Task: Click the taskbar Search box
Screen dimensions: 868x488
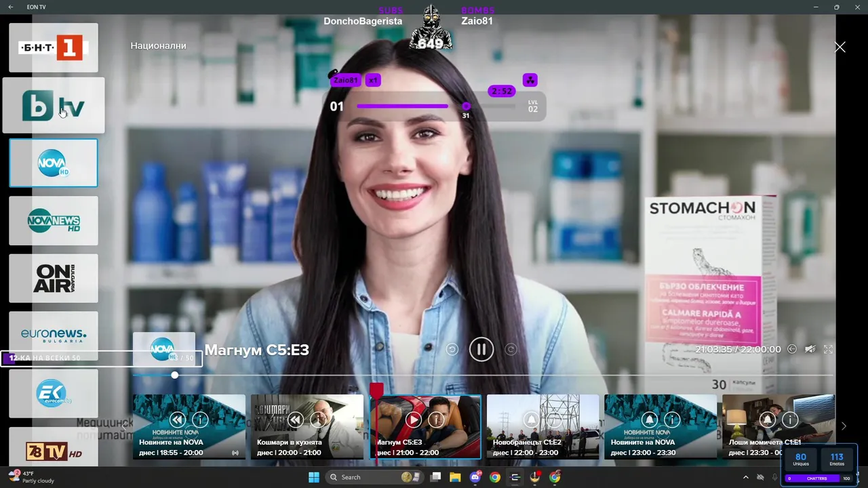Action: pyautogui.click(x=374, y=477)
